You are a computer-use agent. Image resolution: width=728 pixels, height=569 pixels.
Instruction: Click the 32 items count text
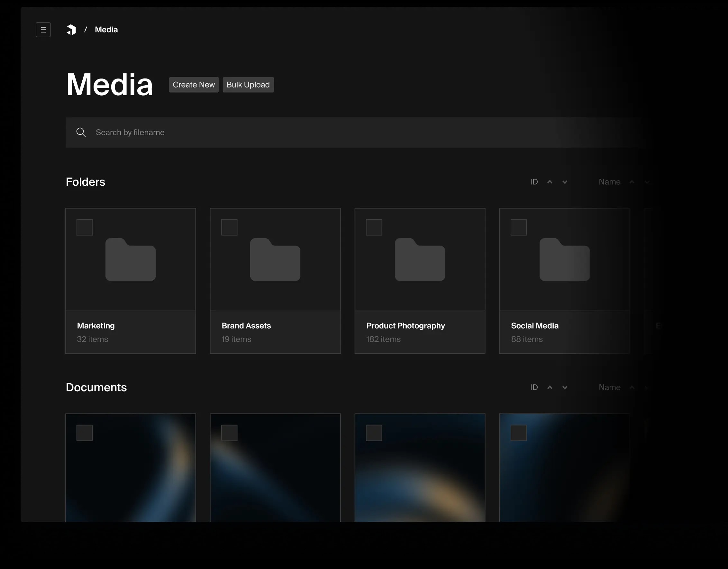(x=92, y=339)
